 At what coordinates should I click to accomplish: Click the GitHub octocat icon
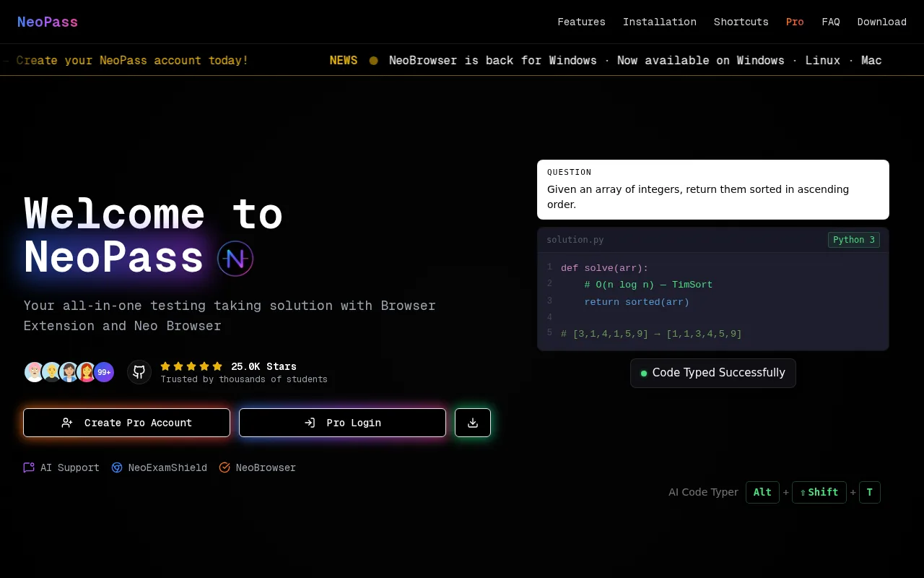(x=139, y=372)
